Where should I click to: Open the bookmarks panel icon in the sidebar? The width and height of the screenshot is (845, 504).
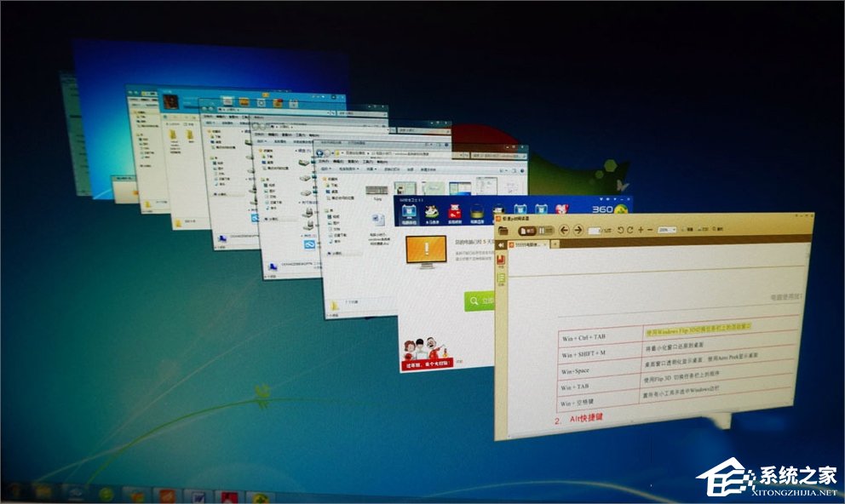[500, 257]
